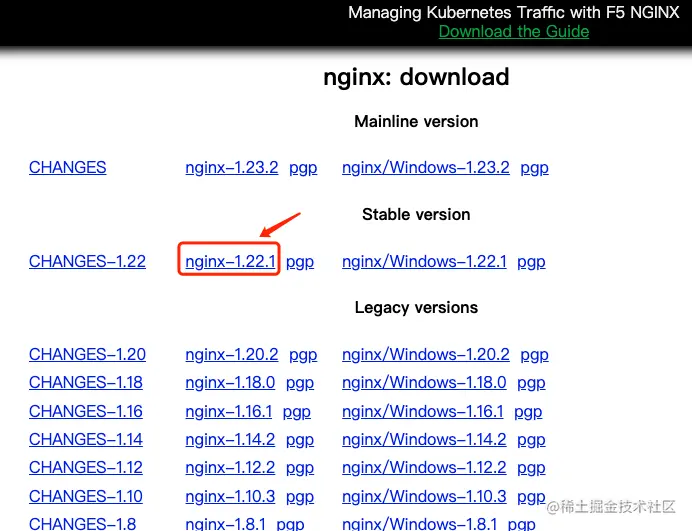Open CHANGES-1.12 link
Viewport: 692px width, 531px height.
tap(86, 467)
